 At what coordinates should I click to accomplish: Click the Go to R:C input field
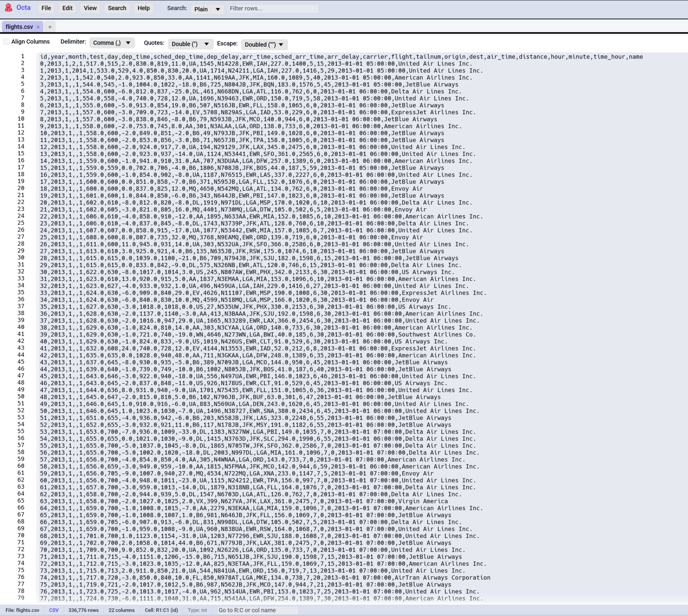pyautogui.click(x=257, y=610)
